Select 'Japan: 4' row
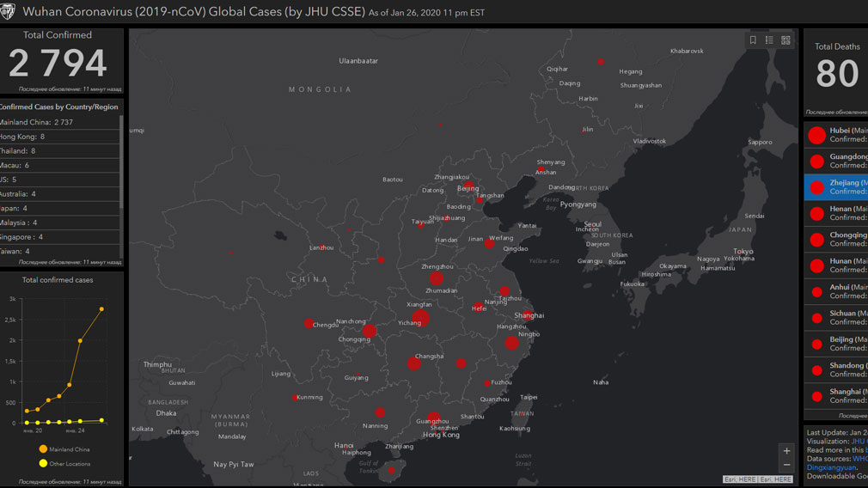The width and height of the screenshot is (868, 488). pos(59,209)
